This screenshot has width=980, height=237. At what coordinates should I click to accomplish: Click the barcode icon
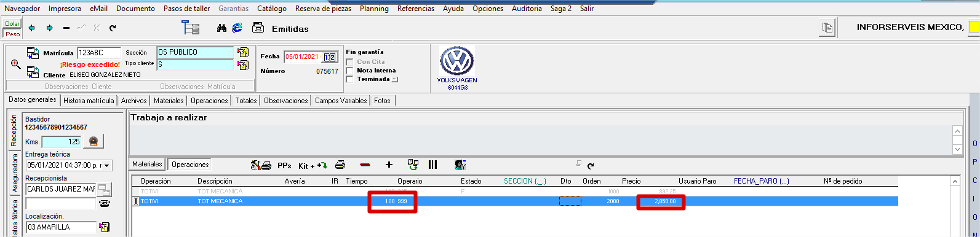(x=432, y=165)
